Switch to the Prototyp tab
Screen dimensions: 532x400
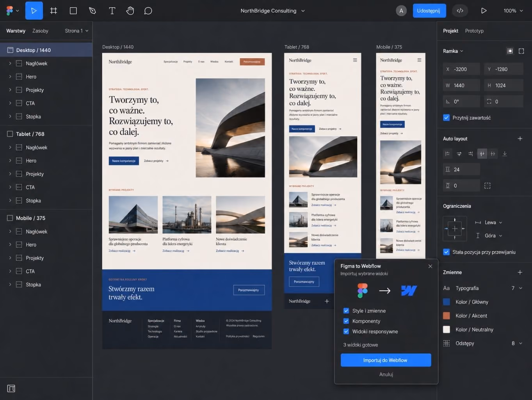coord(474,31)
